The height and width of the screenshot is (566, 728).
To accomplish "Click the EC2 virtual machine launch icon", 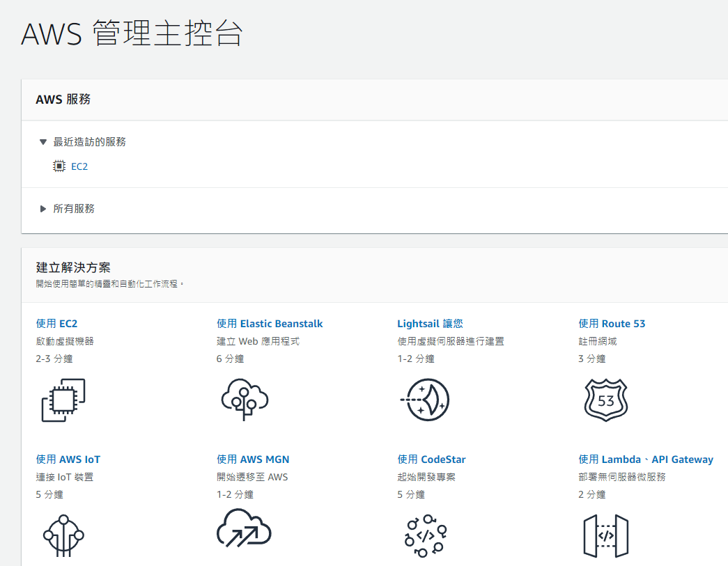I will 63,400.
